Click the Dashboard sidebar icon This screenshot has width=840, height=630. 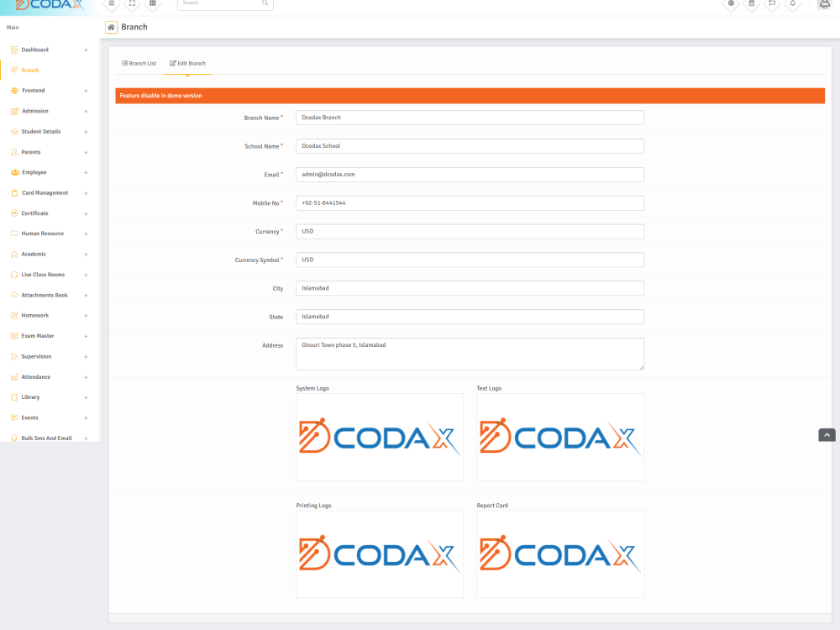(14, 50)
